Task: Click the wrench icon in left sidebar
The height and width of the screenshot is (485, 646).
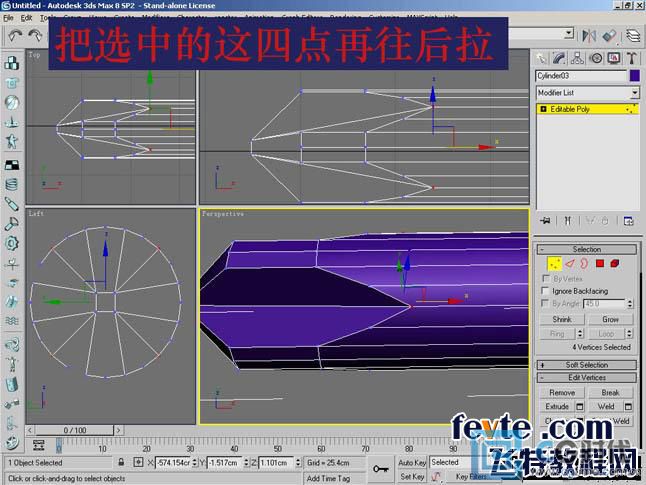Action: pos(12,224)
